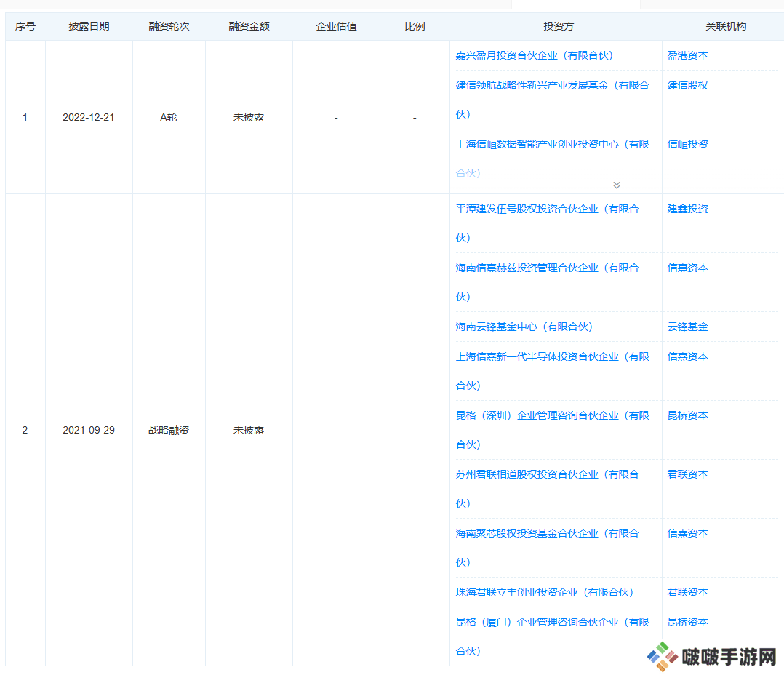Open 海南信熹赫兹投资管理合伙企业 link
The height and width of the screenshot is (675, 784).
tap(547, 282)
